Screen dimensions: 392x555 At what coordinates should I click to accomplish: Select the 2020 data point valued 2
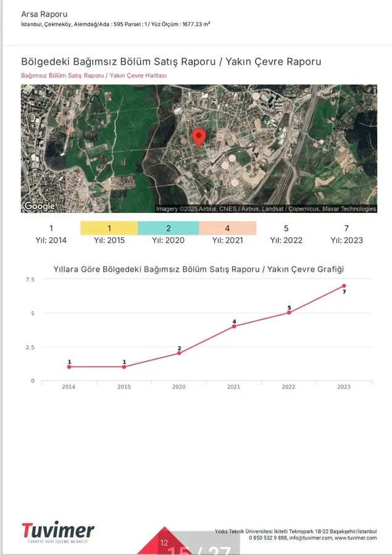[x=179, y=353]
